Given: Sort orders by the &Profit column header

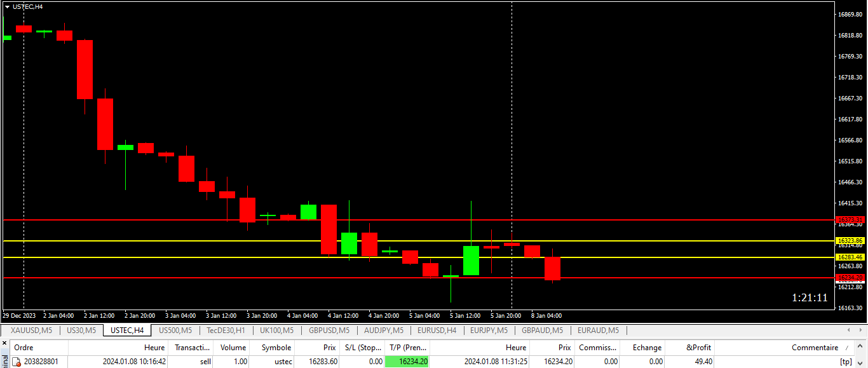Looking at the screenshot, I should [698, 348].
